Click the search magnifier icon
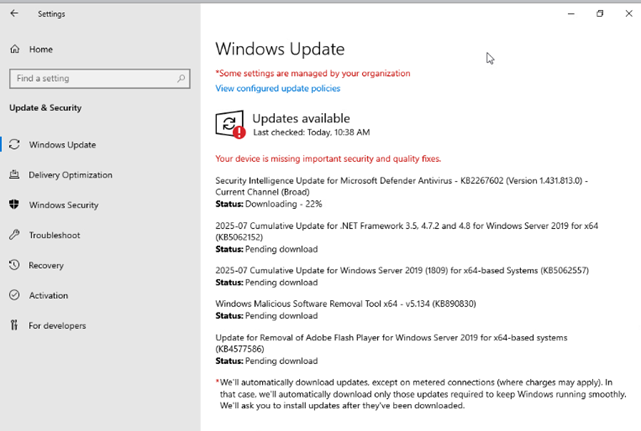This screenshot has width=641, height=431. pos(181,78)
